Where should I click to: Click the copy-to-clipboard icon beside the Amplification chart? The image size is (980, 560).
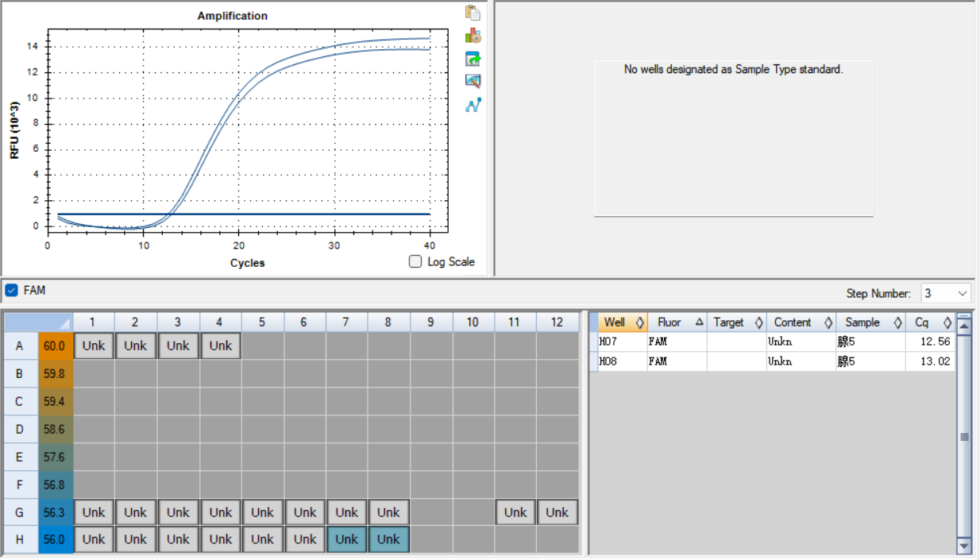(473, 13)
